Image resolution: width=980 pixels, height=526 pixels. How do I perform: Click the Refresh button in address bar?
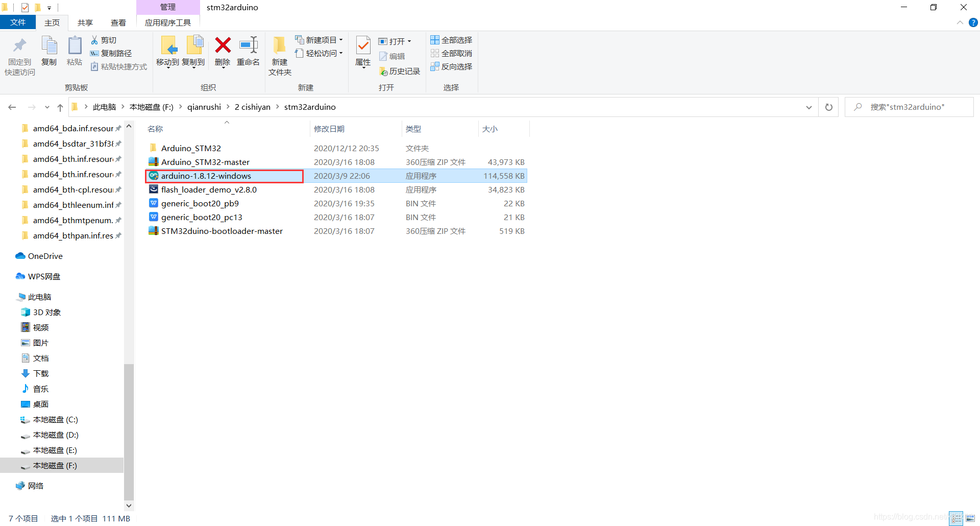[828, 107]
